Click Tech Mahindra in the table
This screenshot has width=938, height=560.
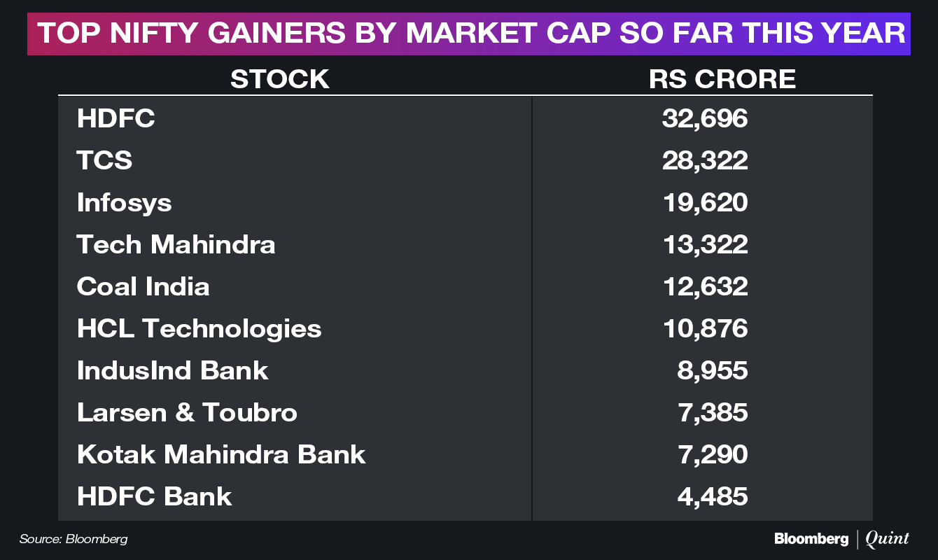pos(176,244)
